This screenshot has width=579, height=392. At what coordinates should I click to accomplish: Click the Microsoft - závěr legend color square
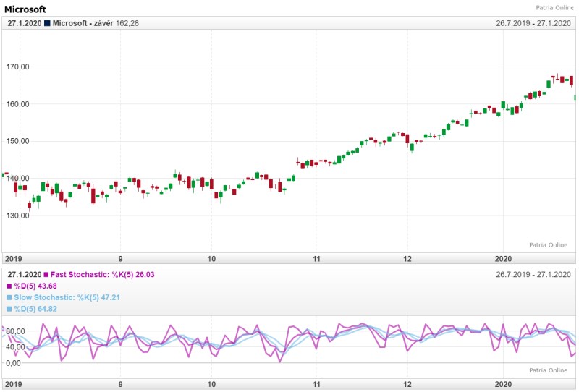48,23
